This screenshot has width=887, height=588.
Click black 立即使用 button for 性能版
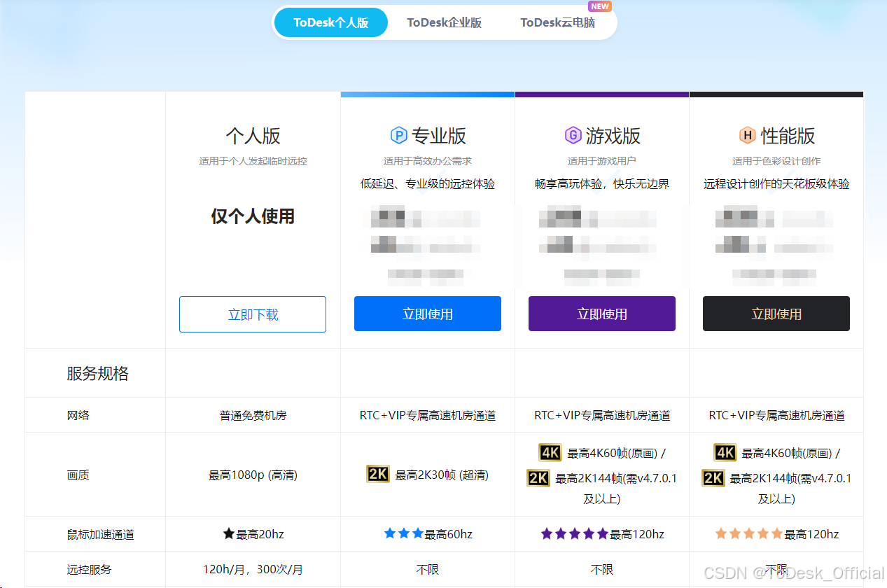[x=776, y=314]
